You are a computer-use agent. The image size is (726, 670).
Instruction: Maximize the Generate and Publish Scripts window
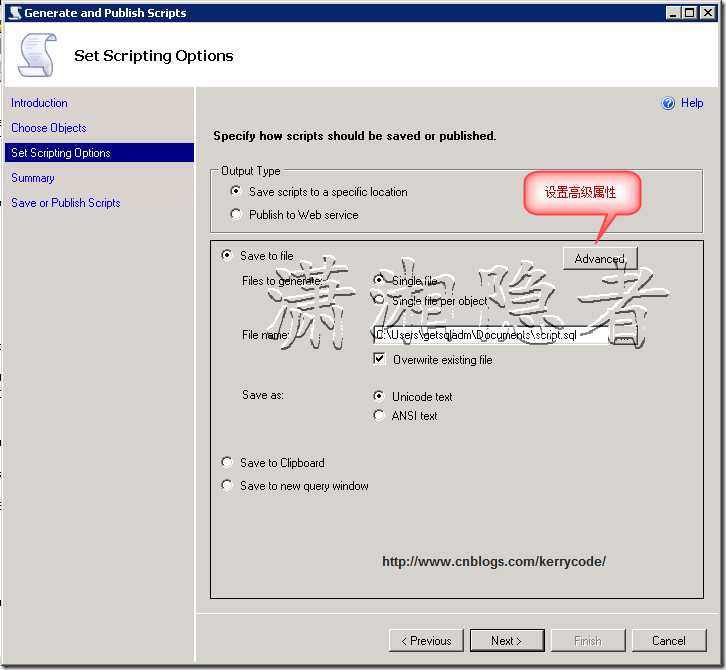690,13
